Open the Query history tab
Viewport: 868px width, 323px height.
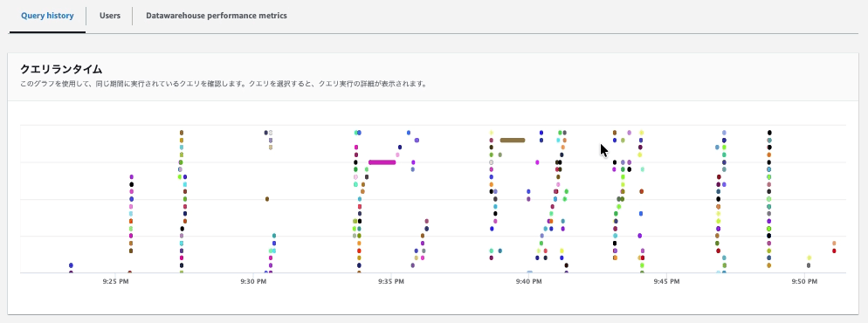click(x=47, y=16)
